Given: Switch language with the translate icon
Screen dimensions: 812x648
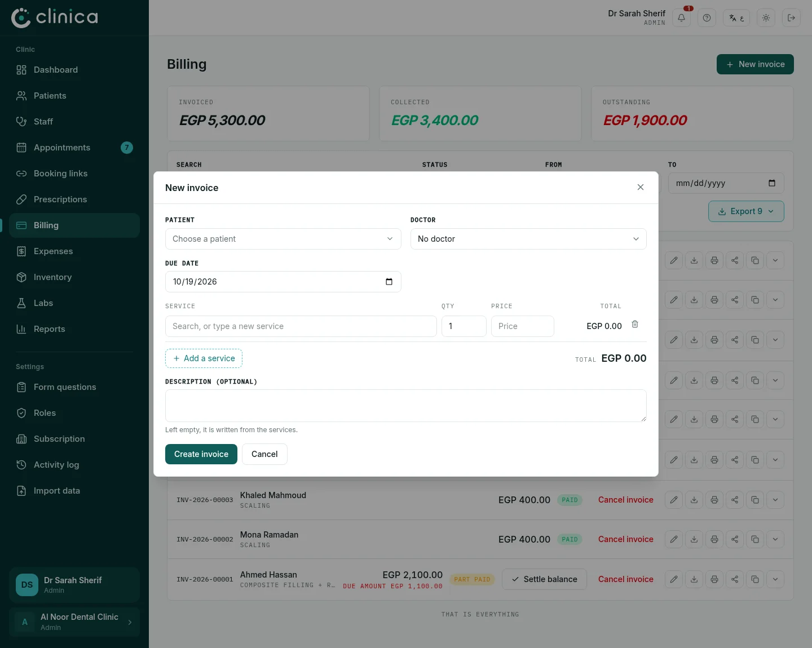Looking at the screenshot, I should (x=736, y=18).
